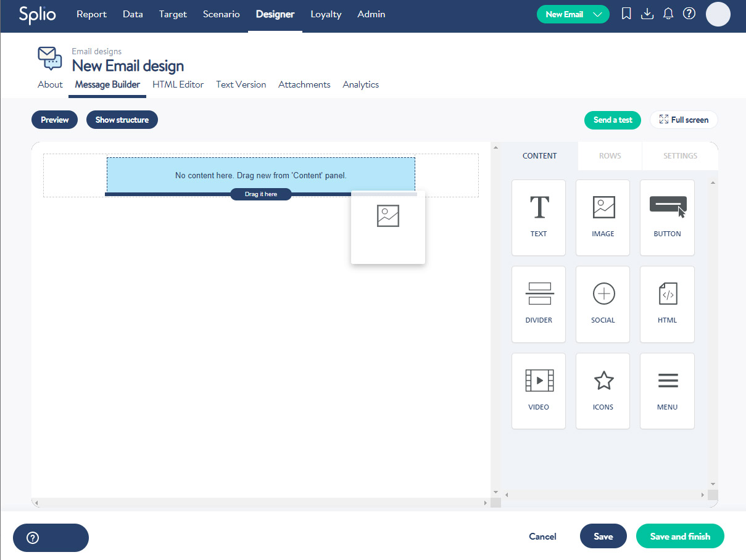Open the bookmarks icon in the top bar
746x560 pixels.
[x=626, y=13]
